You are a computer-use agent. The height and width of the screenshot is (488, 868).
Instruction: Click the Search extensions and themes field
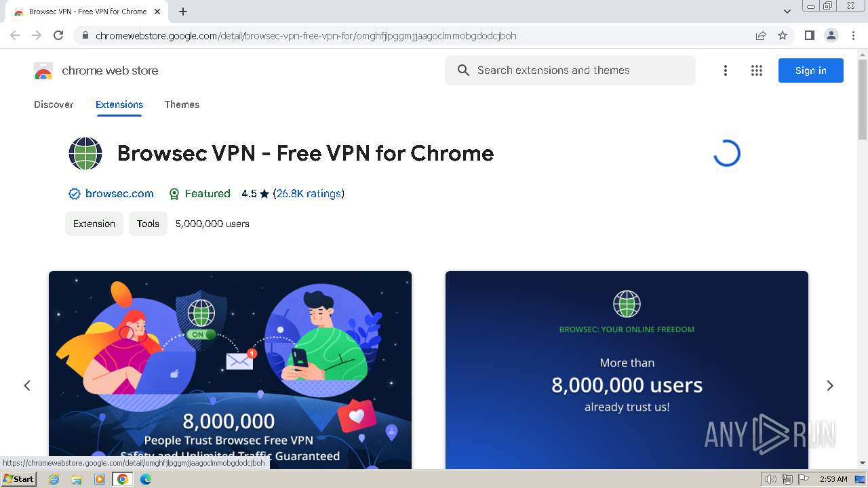click(570, 70)
